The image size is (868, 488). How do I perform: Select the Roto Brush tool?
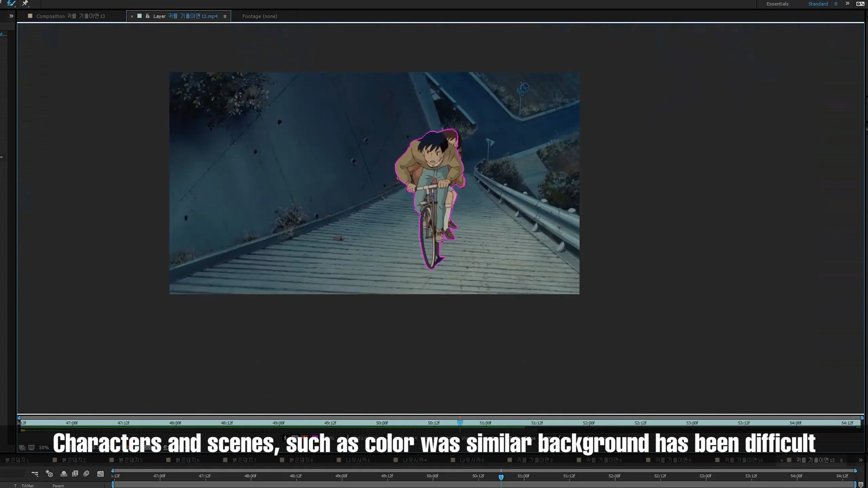(11, 3)
